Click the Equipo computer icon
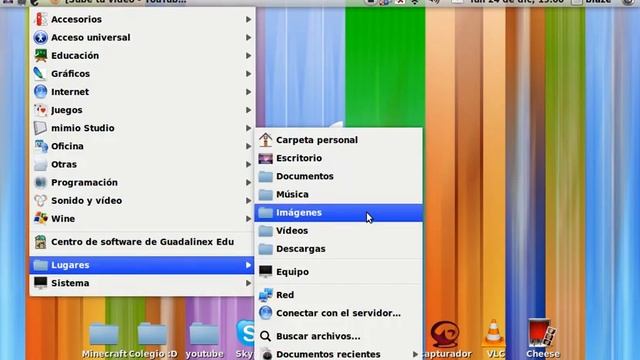 point(266,272)
